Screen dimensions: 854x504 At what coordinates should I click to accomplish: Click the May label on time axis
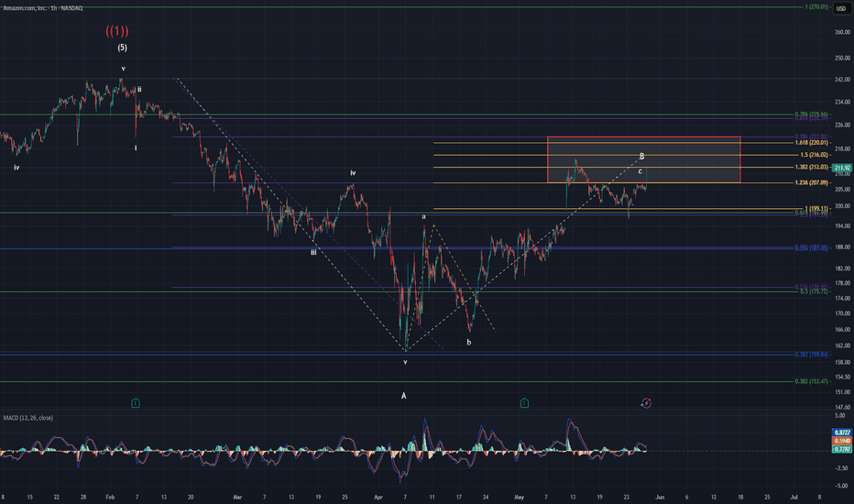[x=519, y=498]
